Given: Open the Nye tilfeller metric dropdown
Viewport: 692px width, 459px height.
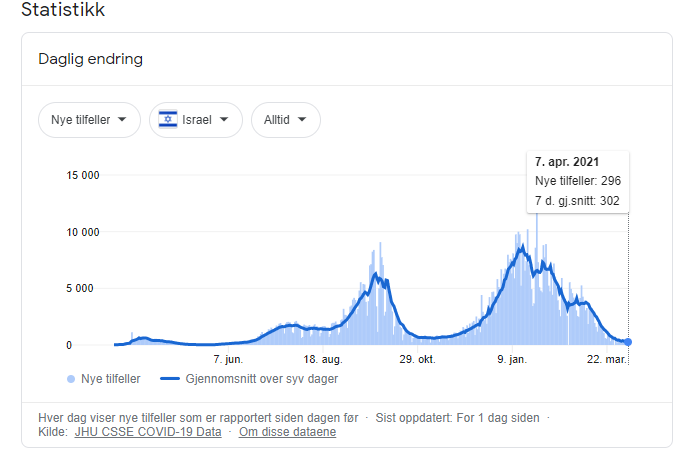Looking at the screenshot, I should [88, 120].
